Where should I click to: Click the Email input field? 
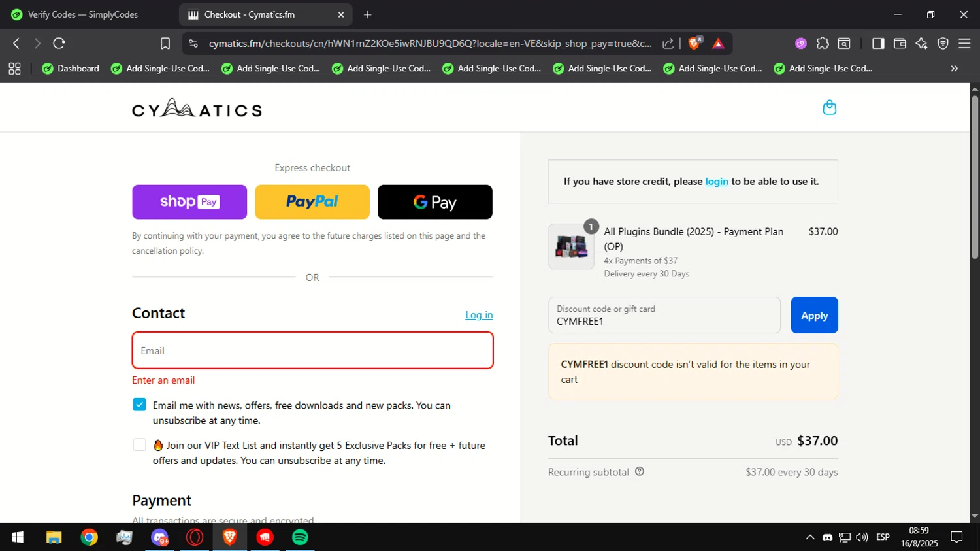tap(312, 350)
